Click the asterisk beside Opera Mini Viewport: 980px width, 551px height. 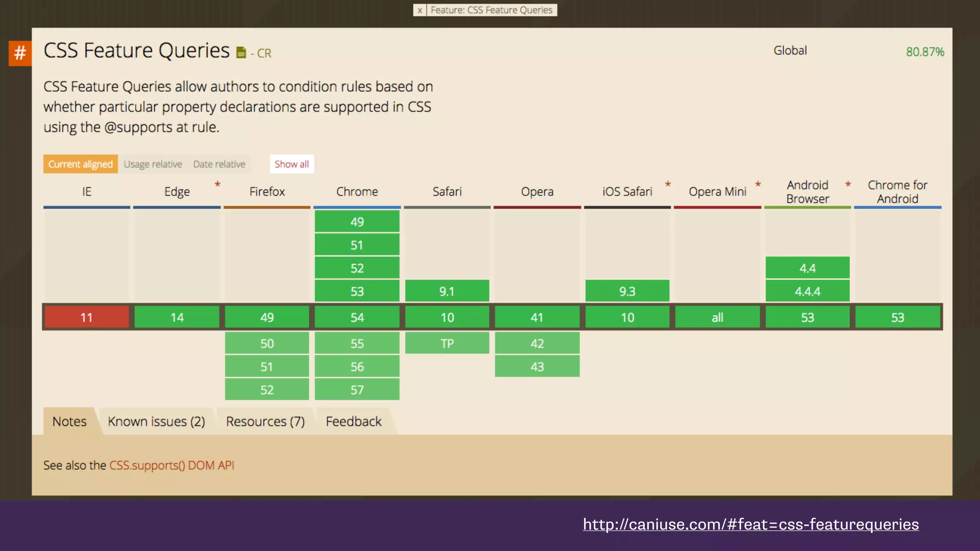[x=758, y=185]
